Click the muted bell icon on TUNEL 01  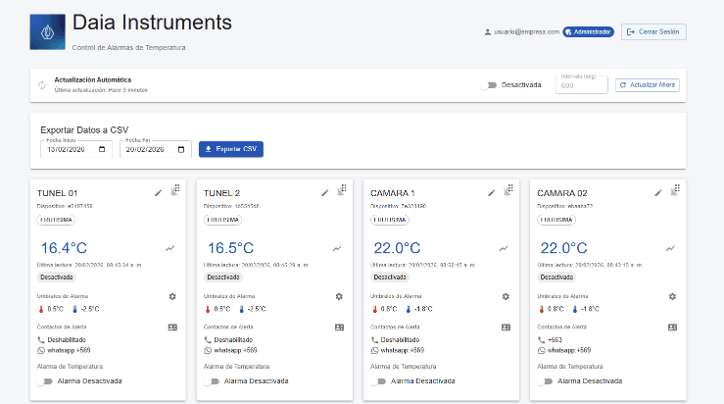coord(173,193)
